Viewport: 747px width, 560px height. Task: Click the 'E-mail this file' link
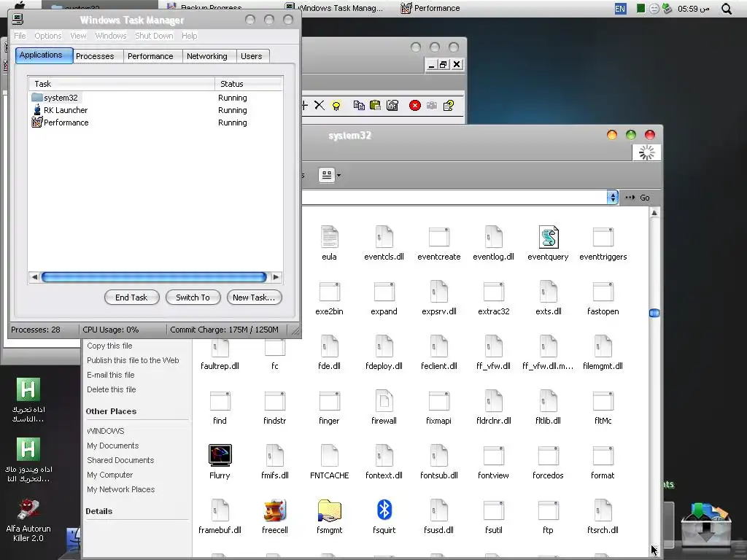(x=111, y=375)
